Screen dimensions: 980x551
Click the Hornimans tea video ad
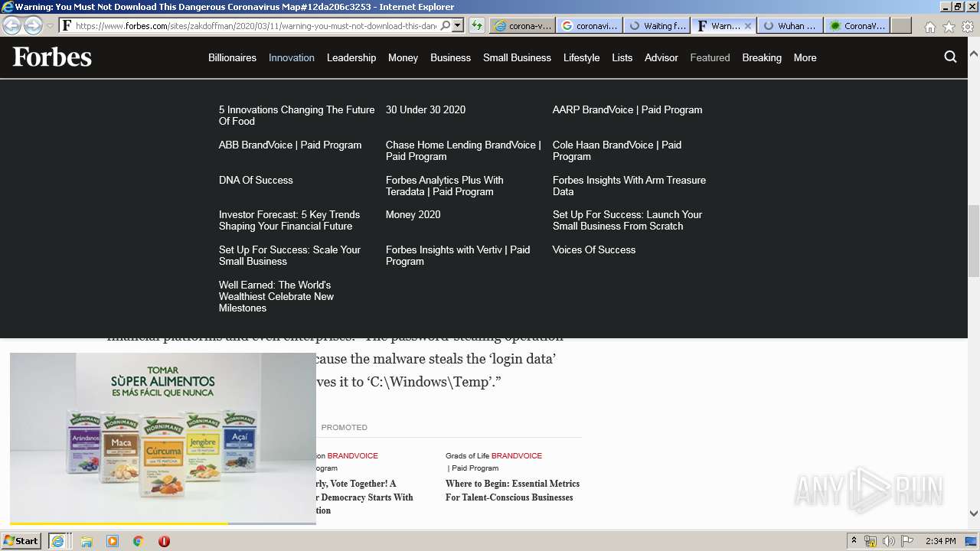coord(163,437)
